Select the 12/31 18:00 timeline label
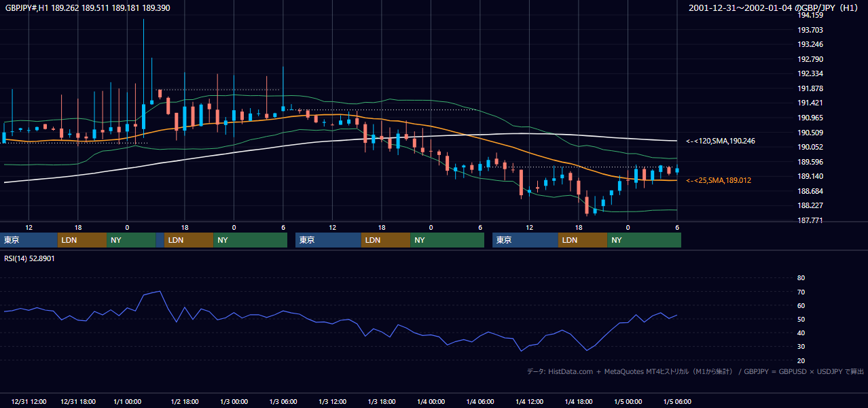Screen dimensions: 868x408 77,401
